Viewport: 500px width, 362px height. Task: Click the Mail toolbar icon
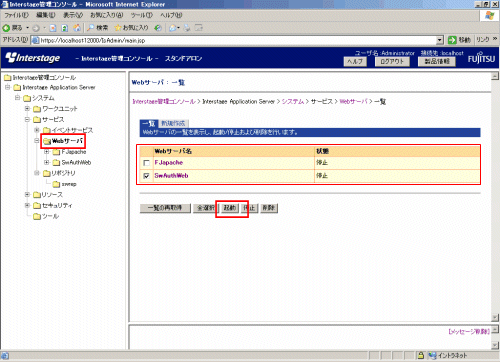pos(173,28)
